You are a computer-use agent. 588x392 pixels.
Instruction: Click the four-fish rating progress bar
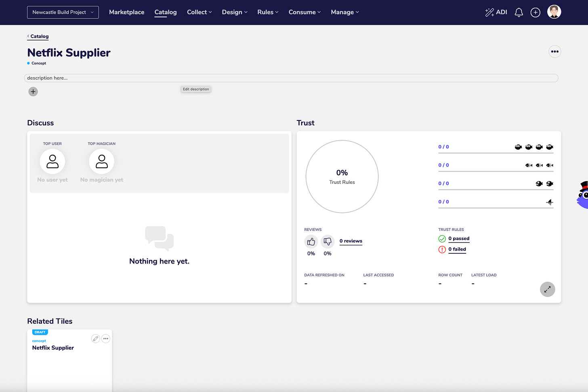(x=496, y=153)
